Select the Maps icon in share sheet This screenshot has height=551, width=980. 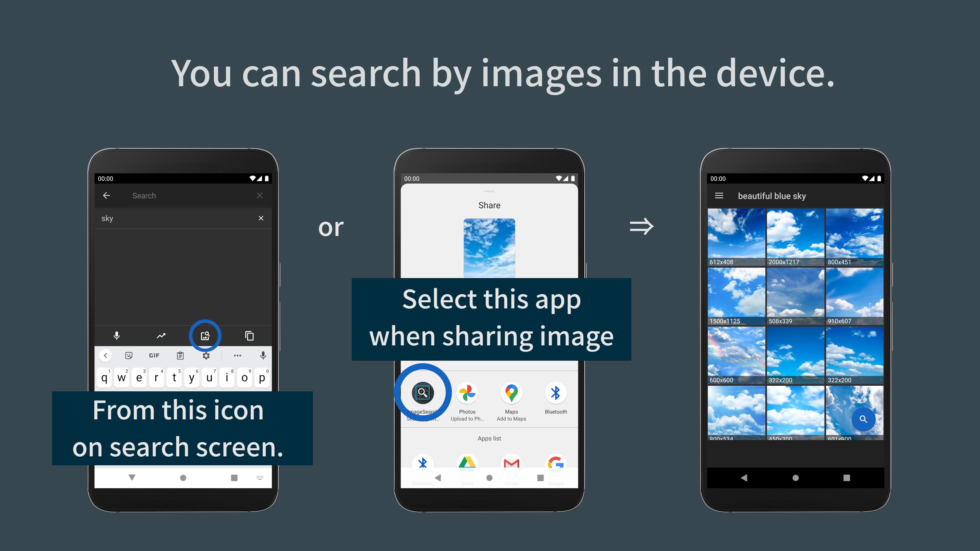click(511, 393)
